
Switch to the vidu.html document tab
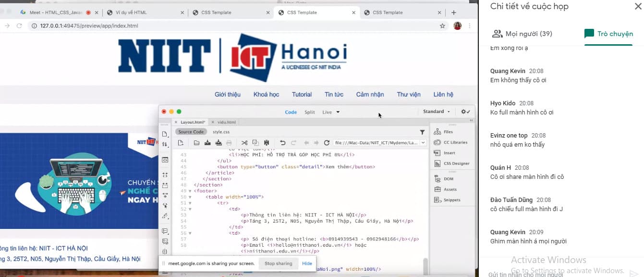click(226, 123)
